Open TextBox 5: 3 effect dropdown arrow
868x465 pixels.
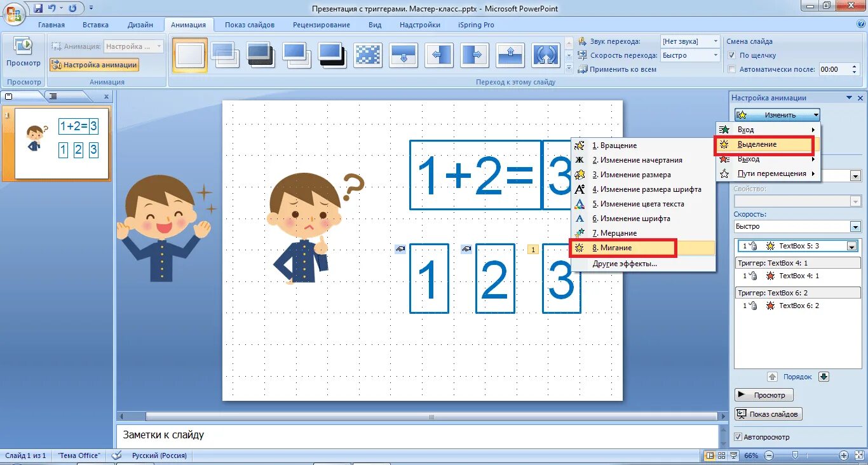[852, 246]
